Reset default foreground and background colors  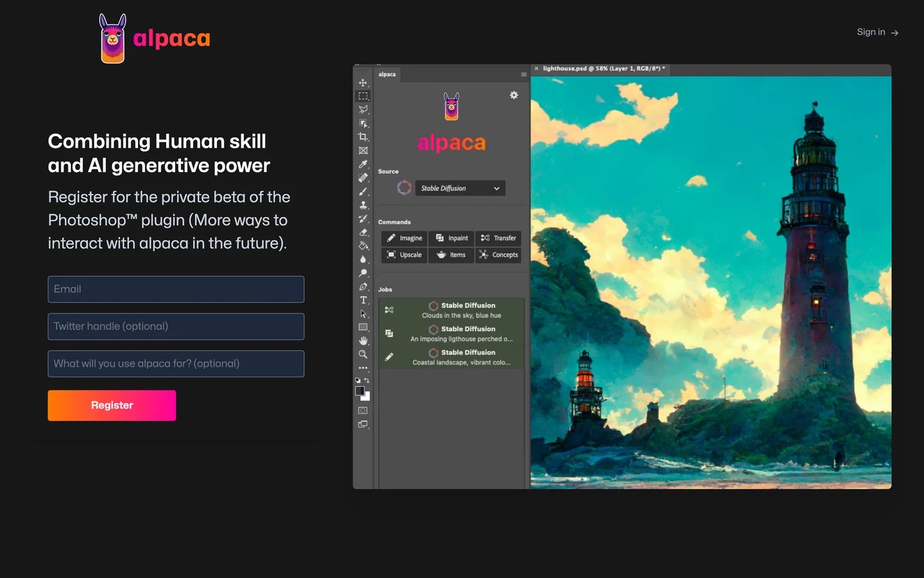[358, 380]
